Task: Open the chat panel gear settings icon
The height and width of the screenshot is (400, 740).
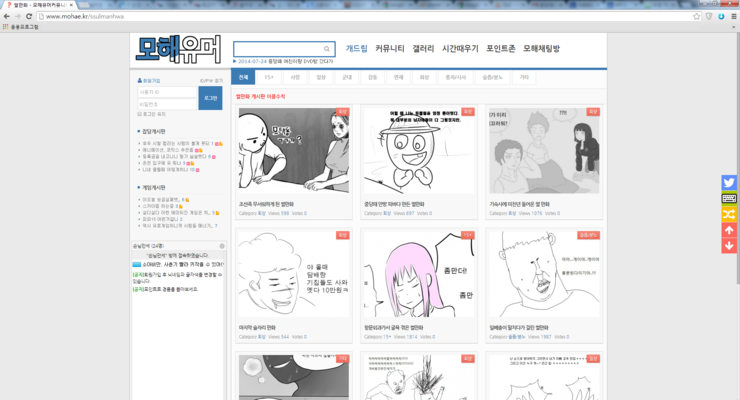Action: click(222, 246)
